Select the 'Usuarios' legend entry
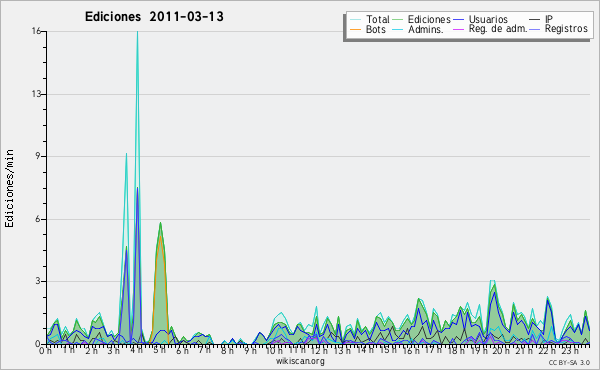The height and width of the screenshot is (370, 600). (480, 19)
